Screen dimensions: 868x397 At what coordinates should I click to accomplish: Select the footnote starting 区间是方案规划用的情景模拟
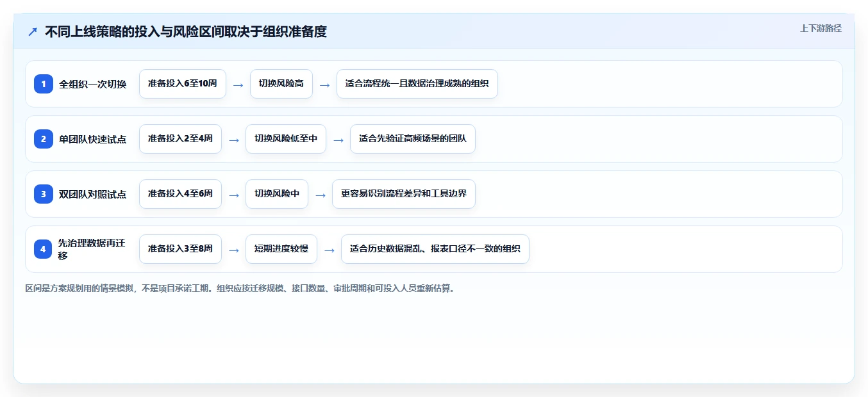click(240, 289)
